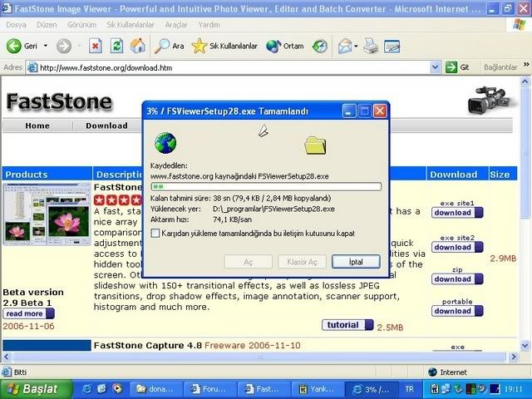Image resolution: width=532 pixels, height=399 pixels.
Task: Switch to the dona... folder taskbar button
Action: pyautogui.click(x=156, y=389)
